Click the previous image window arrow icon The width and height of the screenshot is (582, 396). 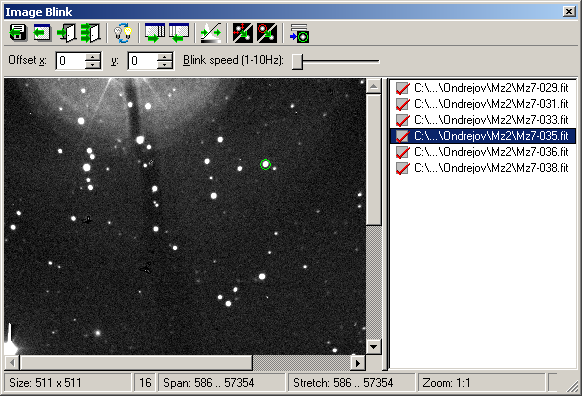[179, 33]
